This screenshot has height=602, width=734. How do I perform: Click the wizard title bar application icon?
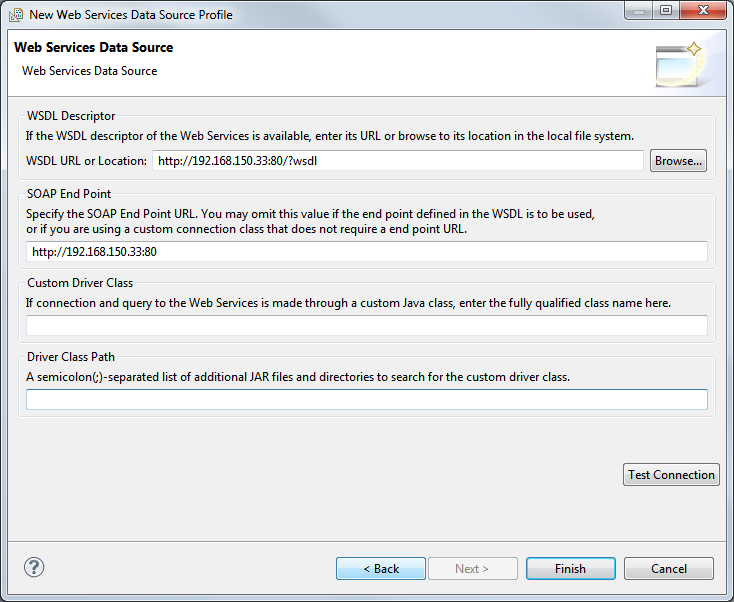pyautogui.click(x=15, y=15)
